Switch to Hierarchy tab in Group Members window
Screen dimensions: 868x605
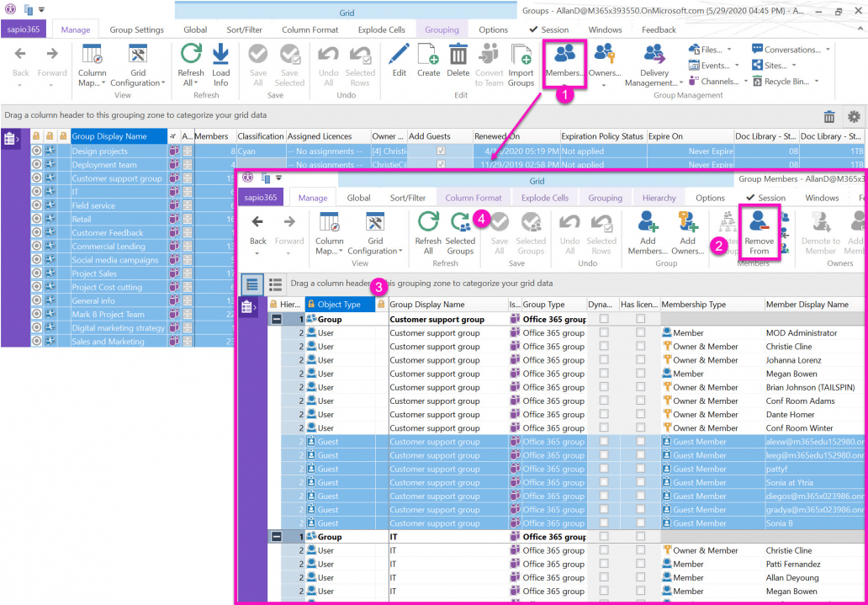[x=659, y=198]
